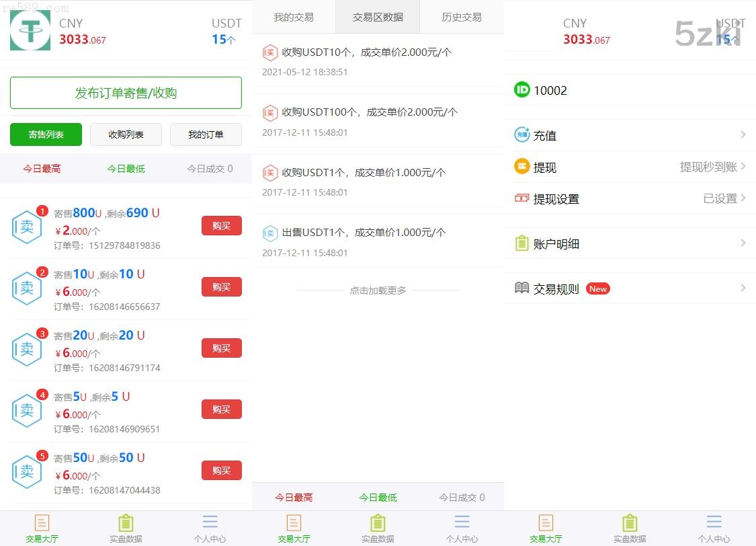
Task: Switch to 我的订单 view
Action: coord(206,134)
